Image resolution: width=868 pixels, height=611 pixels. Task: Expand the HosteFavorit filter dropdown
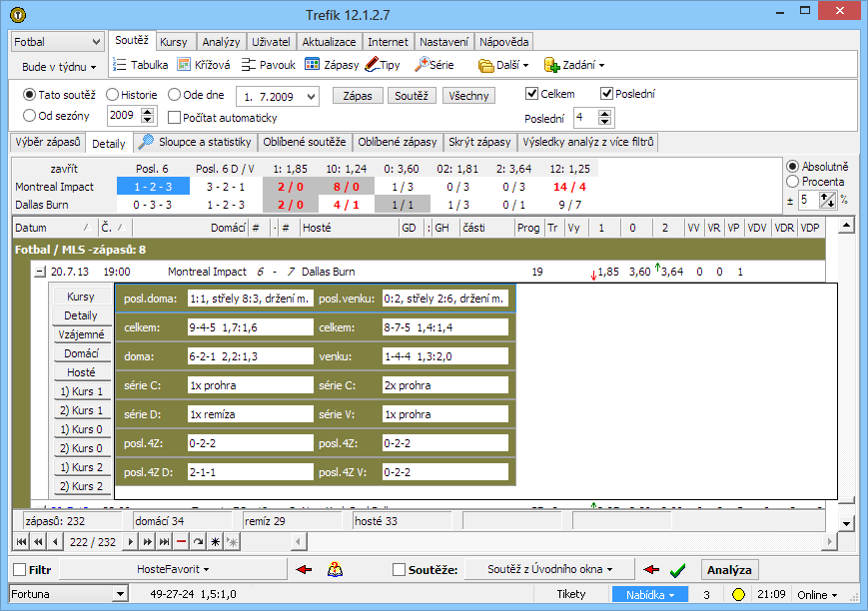pyautogui.click(x=172, y=569)
